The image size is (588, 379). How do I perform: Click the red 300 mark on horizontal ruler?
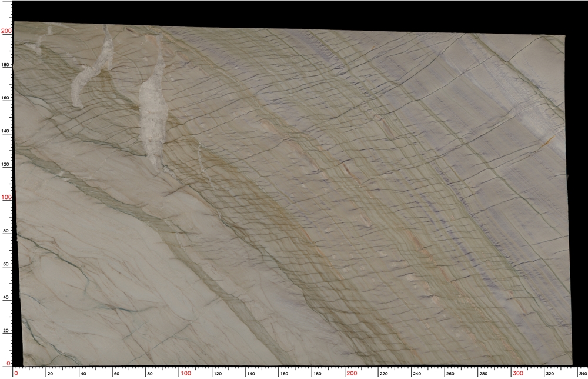[518, 373]
